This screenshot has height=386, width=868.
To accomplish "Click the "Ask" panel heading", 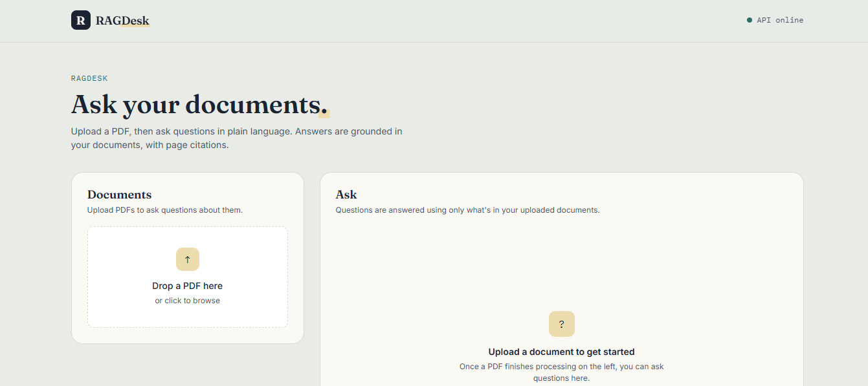I will (346, 195).
